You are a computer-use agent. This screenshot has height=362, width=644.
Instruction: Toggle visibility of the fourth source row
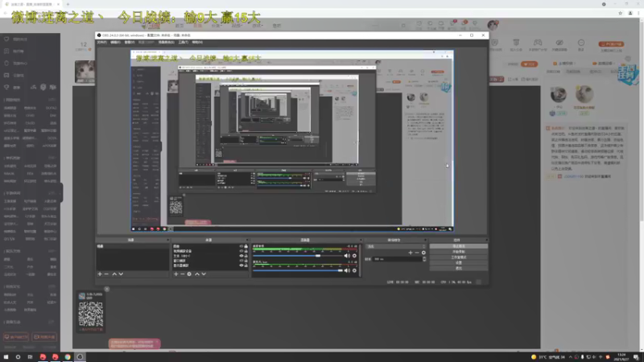pos(241,261)
